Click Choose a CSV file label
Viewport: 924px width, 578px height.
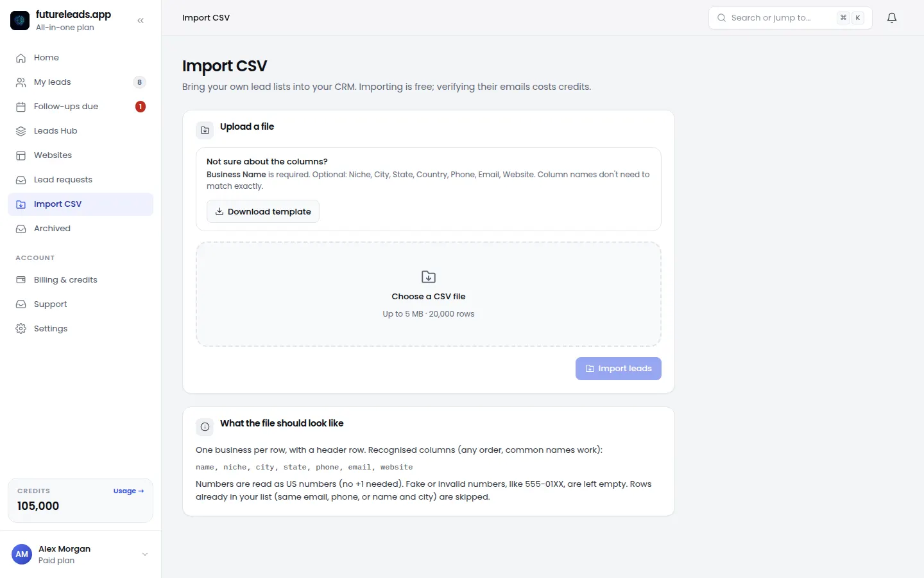click(429, 297)
